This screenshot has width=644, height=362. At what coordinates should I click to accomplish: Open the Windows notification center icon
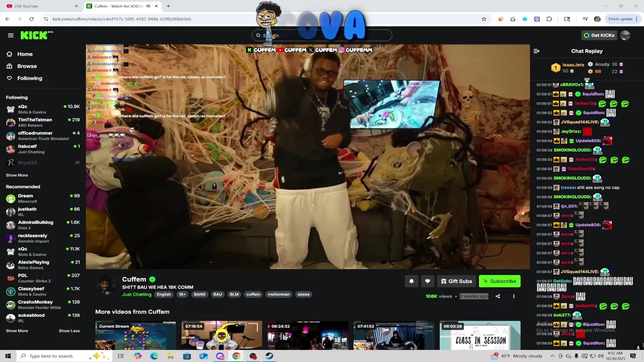click(633, 356)
